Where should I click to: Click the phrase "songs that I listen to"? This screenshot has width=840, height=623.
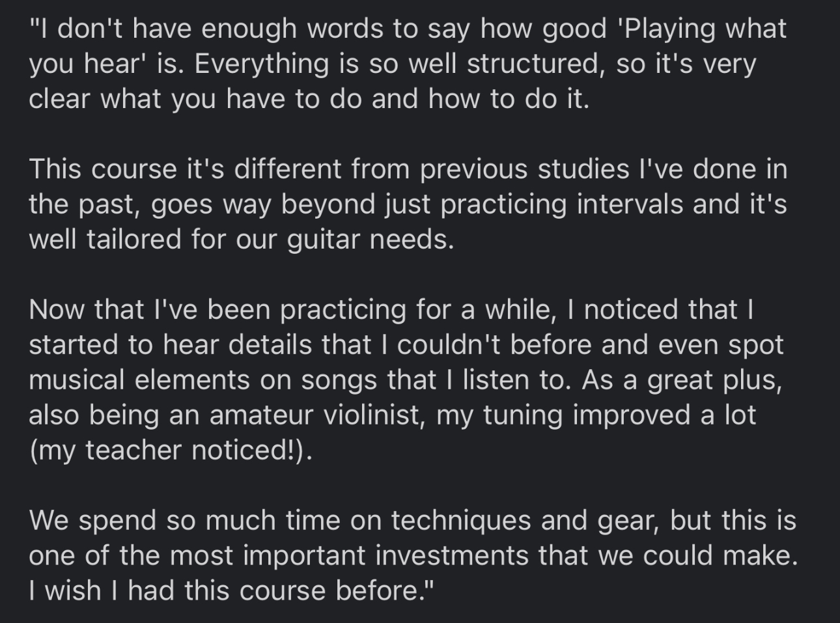(437, 380)
